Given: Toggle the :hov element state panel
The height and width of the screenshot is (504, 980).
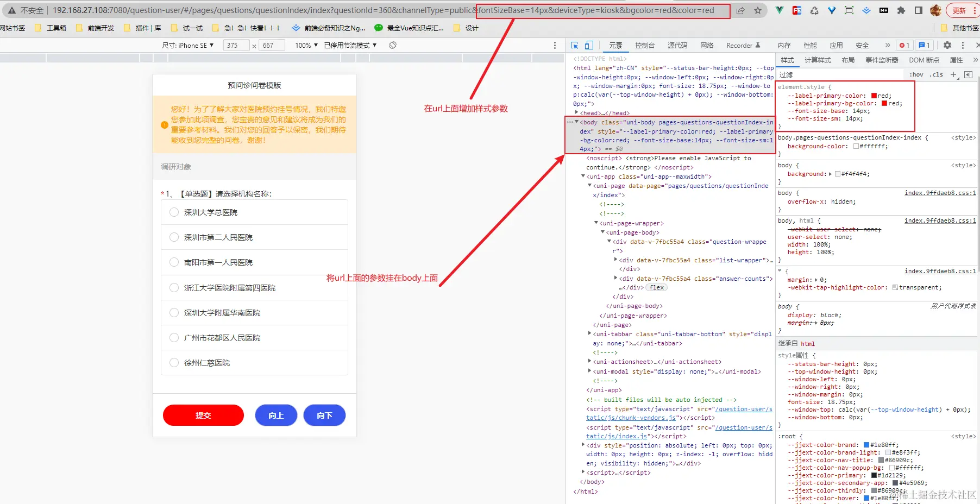Looking at the screenshot, I should [916, 74].
